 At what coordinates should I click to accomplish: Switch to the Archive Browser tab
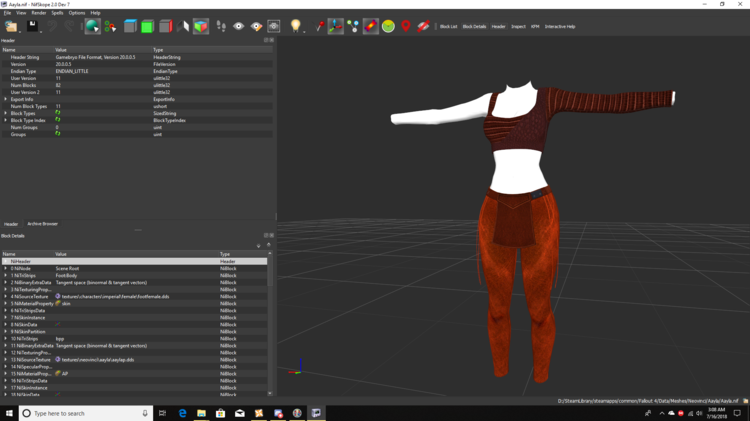42,224
